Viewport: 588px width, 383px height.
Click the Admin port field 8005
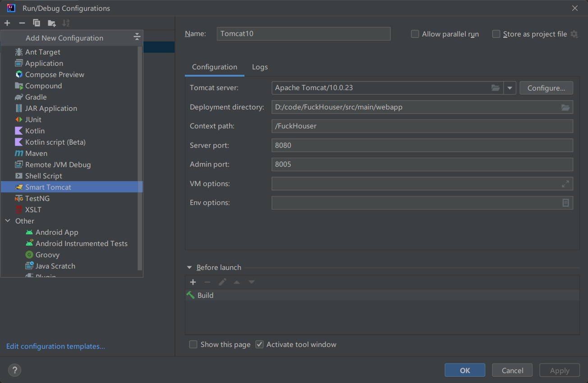422,164
